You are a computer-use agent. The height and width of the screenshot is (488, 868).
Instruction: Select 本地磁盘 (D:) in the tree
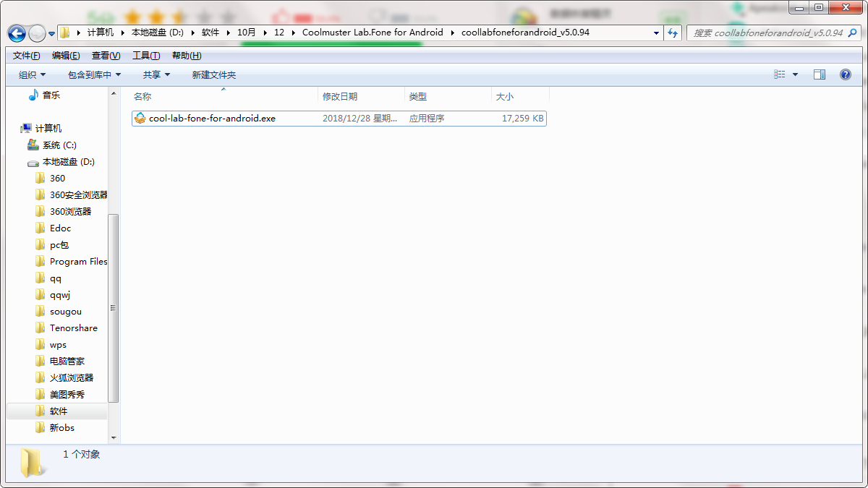click(69, 161)
